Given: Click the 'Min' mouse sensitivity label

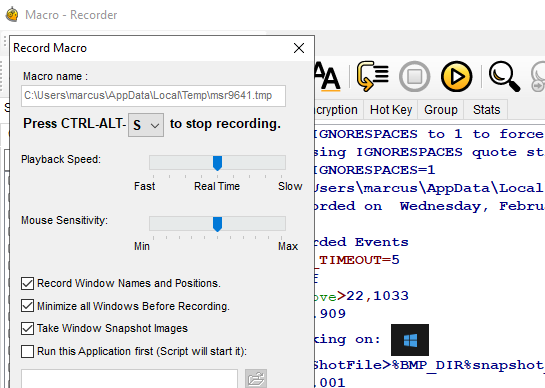Looking at the screenshot, I should tap(142, 246).
